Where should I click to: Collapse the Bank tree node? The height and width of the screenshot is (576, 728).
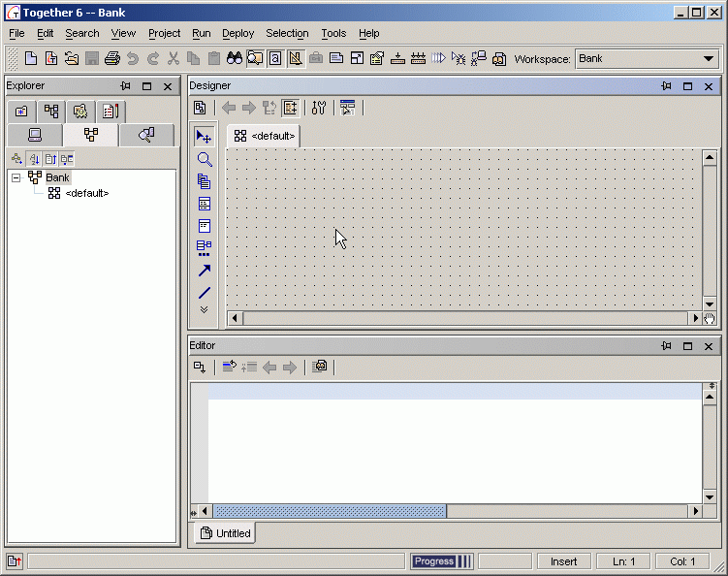[16, 177]
